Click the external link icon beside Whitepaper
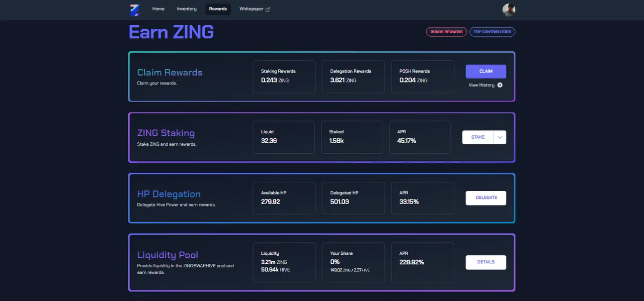This screenshot has width=644, height=301. (x=268, y=9)
